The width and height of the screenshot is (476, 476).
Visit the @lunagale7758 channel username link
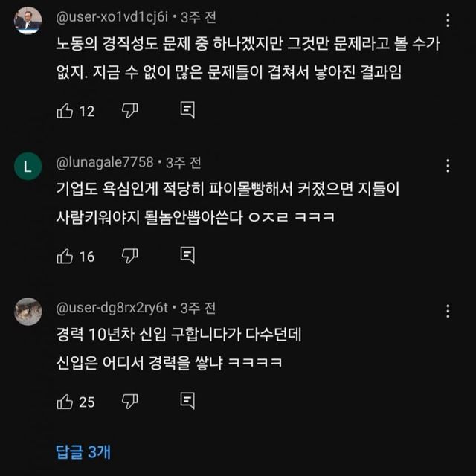click(x=104, y=162)
